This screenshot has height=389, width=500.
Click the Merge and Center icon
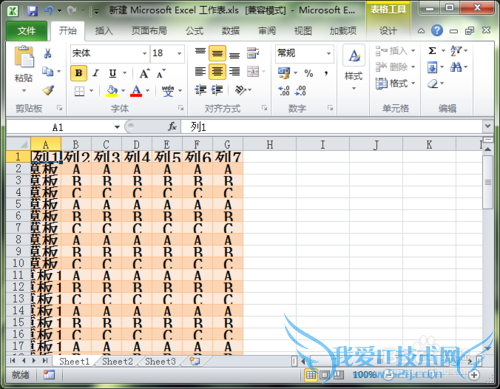point(253,71)
